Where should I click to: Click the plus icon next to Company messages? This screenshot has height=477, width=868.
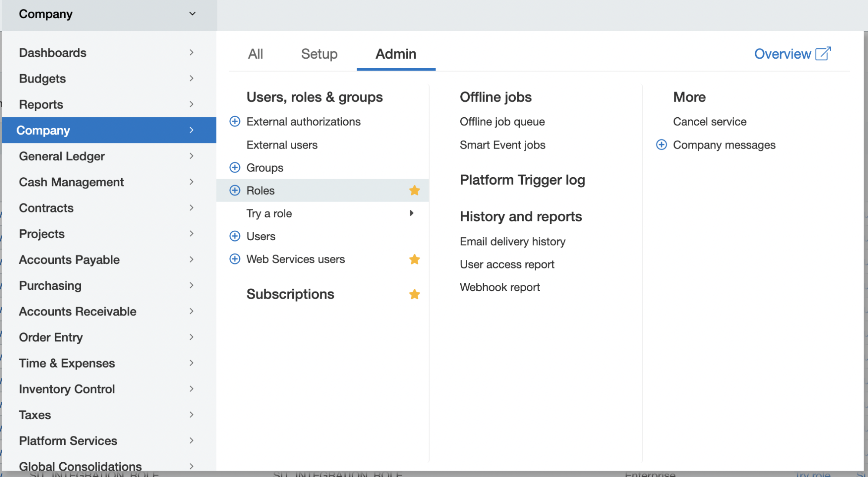coord(660,145)
